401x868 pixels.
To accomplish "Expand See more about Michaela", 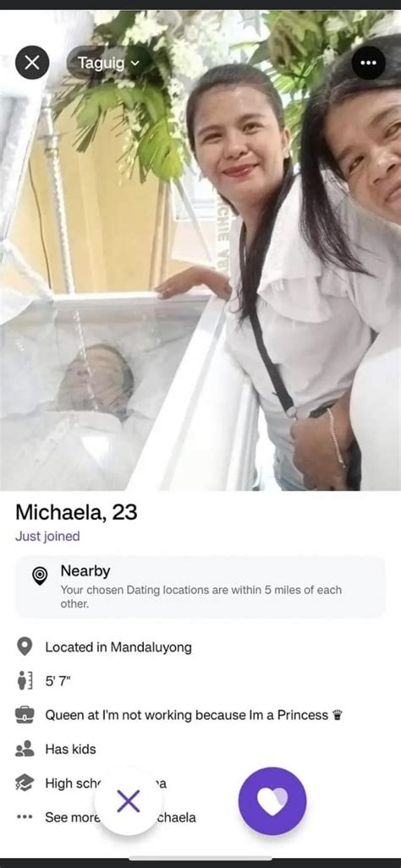I will [120, 817].
